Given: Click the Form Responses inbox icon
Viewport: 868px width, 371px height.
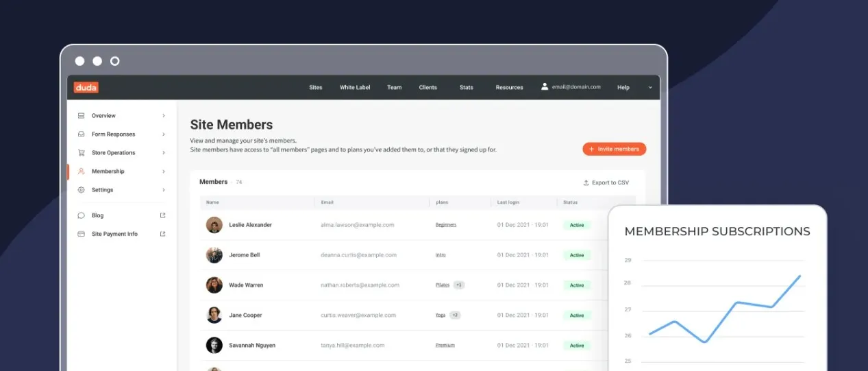Looking at the screenshot, I should [81, 134].
